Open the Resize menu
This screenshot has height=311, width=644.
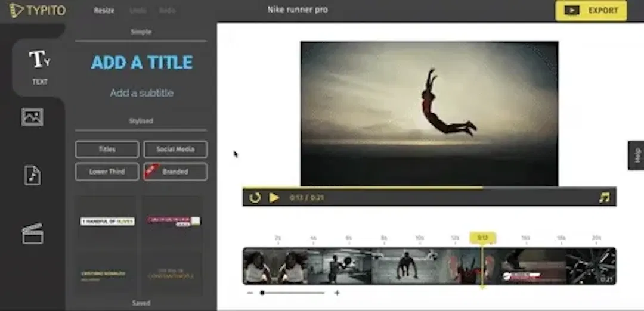coord(104,10)
